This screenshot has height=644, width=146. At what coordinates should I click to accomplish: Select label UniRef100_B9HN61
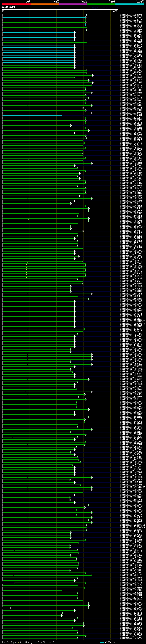click(x=131, y=62)
